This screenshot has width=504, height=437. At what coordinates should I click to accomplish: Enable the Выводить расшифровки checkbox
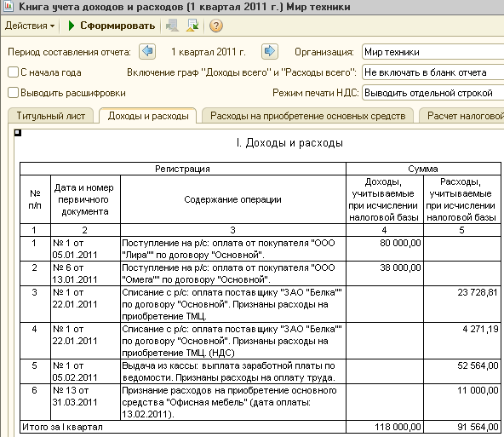[x=13, y=92]
